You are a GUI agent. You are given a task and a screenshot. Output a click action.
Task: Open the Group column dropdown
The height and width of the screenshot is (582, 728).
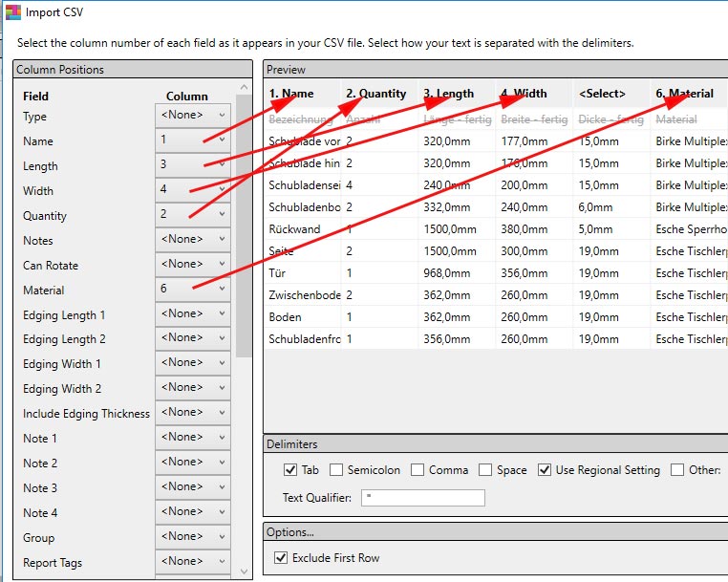(x=193, y=536)
